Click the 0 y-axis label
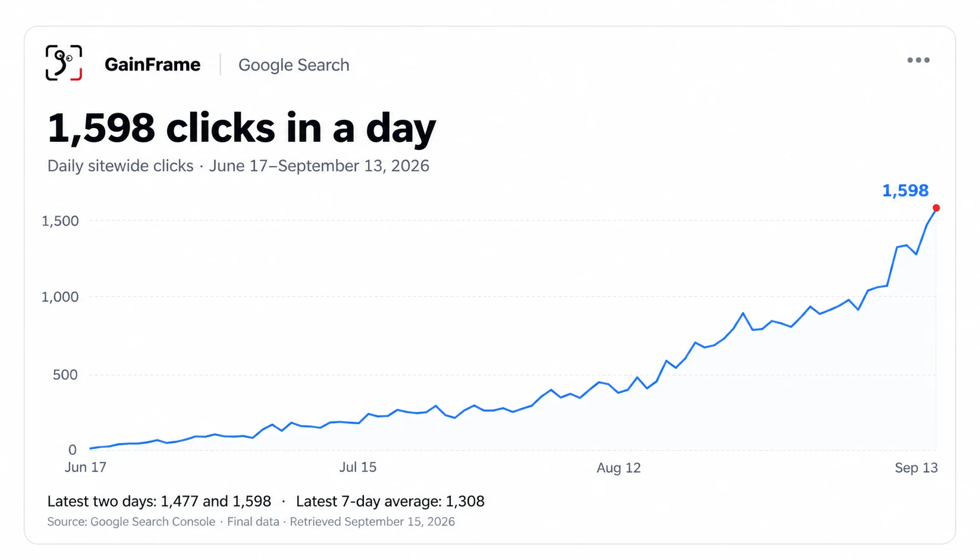Screen dimensions: 980x560 (73, 450)
